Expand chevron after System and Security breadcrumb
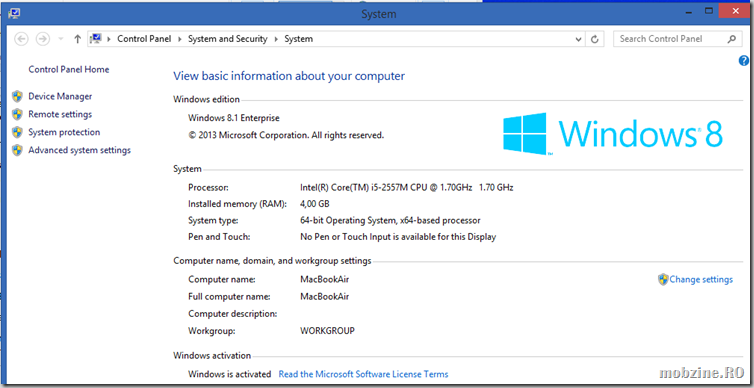The height and width of the screenshot is (388, 754). coord(276,39)
